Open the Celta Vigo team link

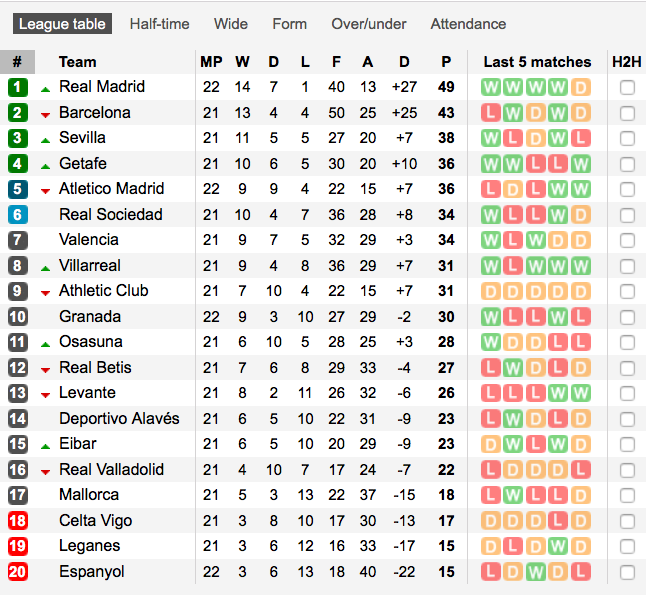tap(96, 521)
